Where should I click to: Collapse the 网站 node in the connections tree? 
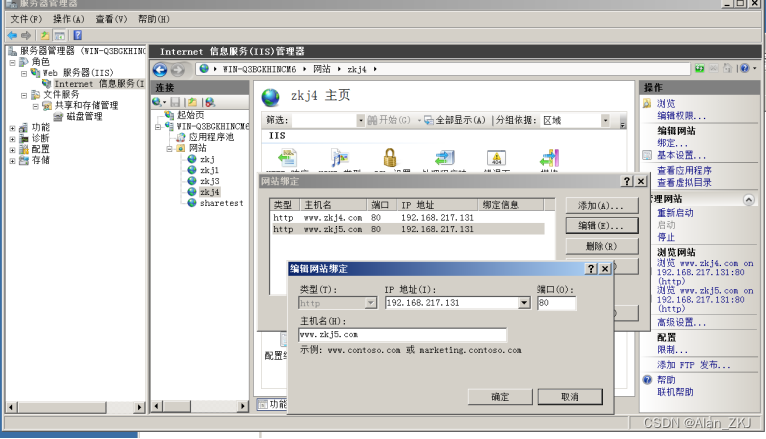tap(169, 148)
